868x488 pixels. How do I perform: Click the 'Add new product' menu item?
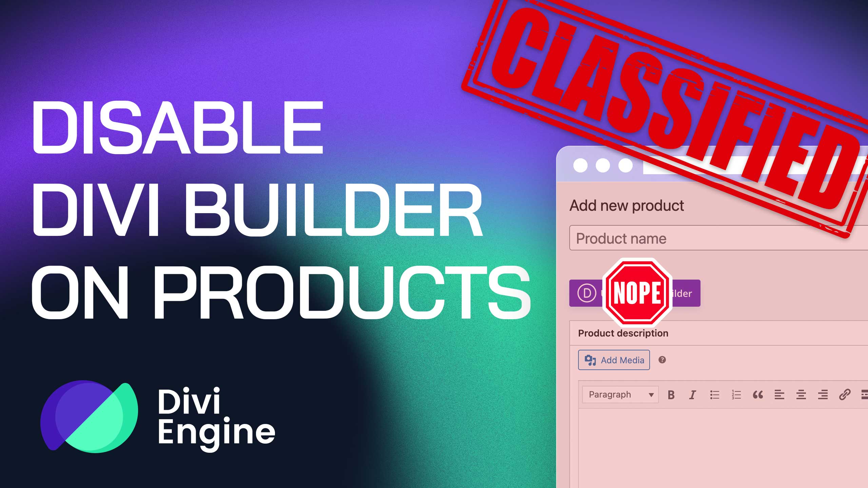point(626,206)
